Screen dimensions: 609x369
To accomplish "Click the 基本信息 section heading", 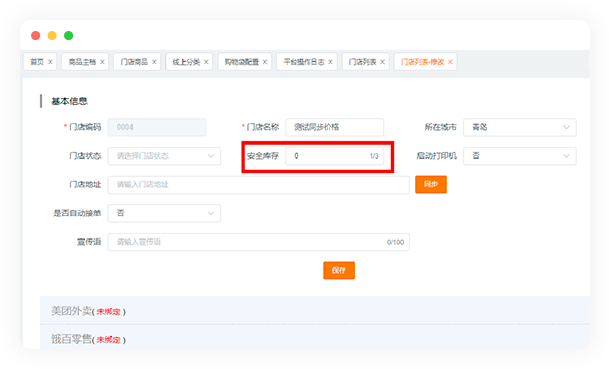I will [x=70, y=101].
